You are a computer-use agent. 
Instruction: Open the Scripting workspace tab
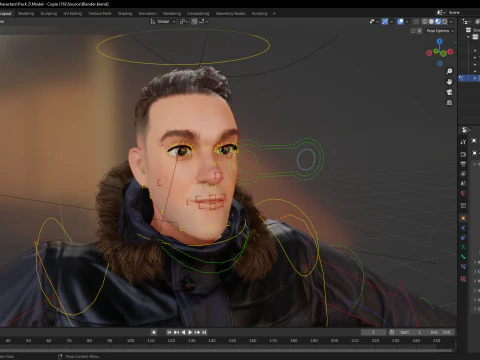coord(260,14)
